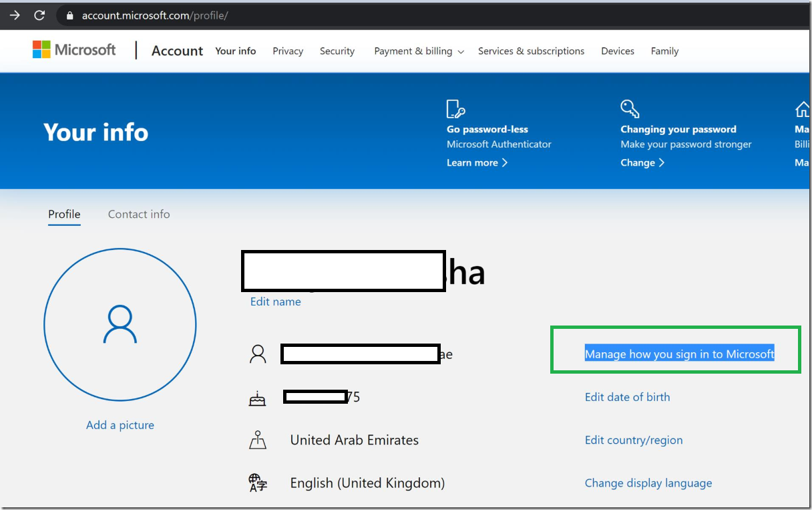Select the Your info menu item
The height and width of the screenshot is (510, 812).
click(236, 51)
